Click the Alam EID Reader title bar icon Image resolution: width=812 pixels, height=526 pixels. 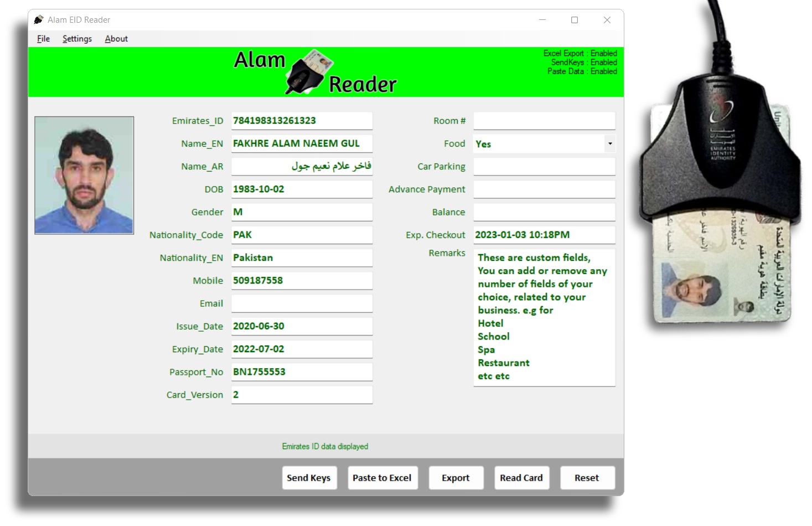point(38,20)
